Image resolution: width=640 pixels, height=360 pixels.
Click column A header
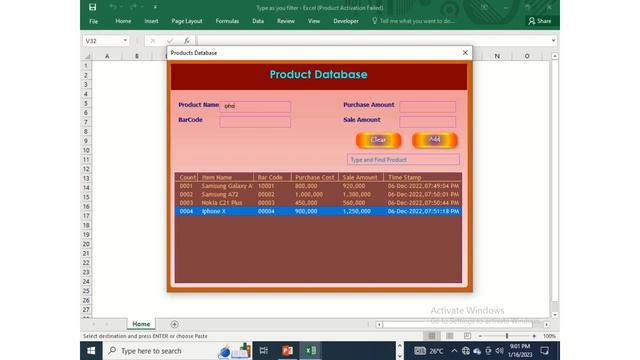107,56
